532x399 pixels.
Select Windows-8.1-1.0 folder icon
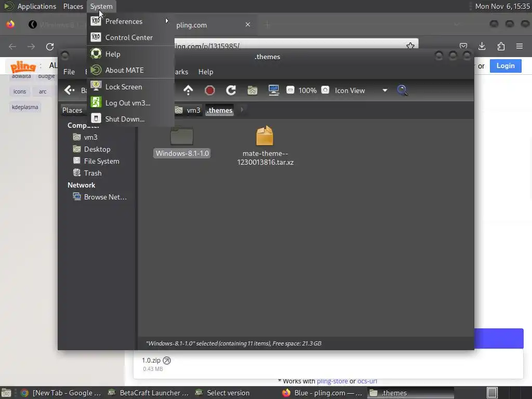[182, 136]
